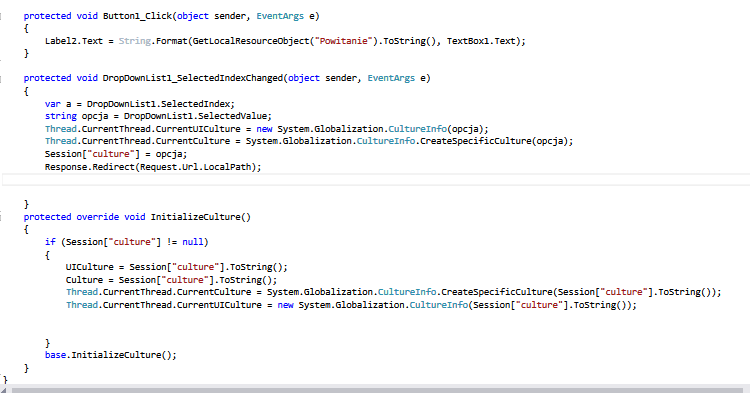Image resolution: width=750 pixels, height=393 pixels.
Task: Click the if Session culture null check
Action: tap(127, 242)
